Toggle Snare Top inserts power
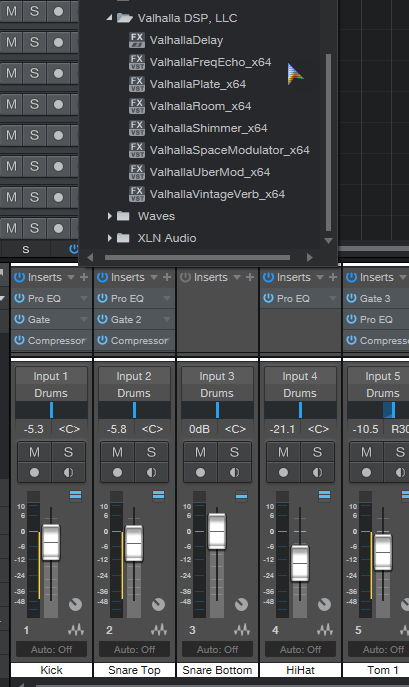The width and height of the screenshot is (409, 687). (102, 277)
